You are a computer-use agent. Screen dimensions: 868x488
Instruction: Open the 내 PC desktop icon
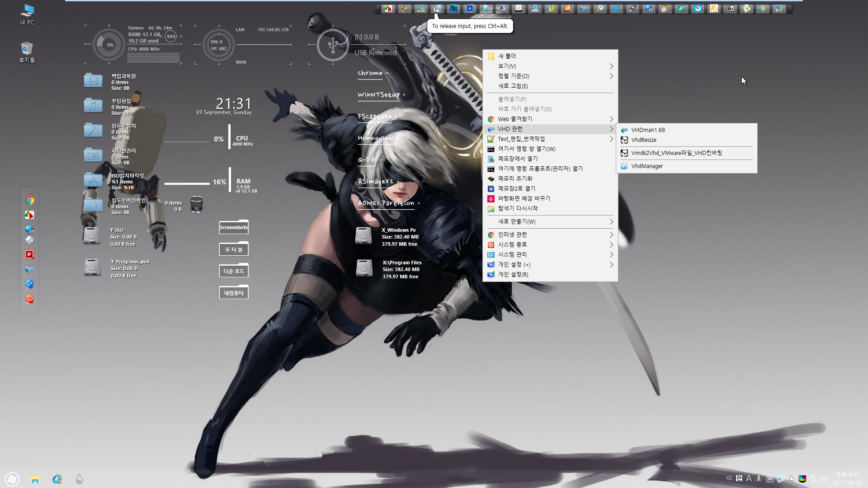(27, 14)
